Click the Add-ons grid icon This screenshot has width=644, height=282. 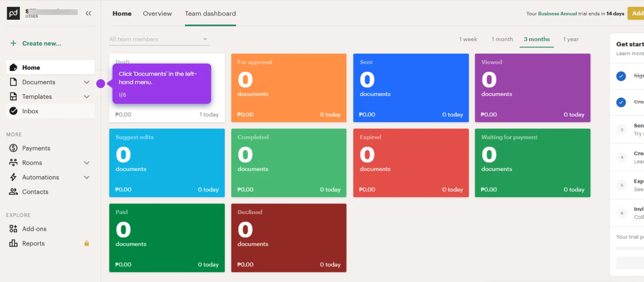coord(13,229)
